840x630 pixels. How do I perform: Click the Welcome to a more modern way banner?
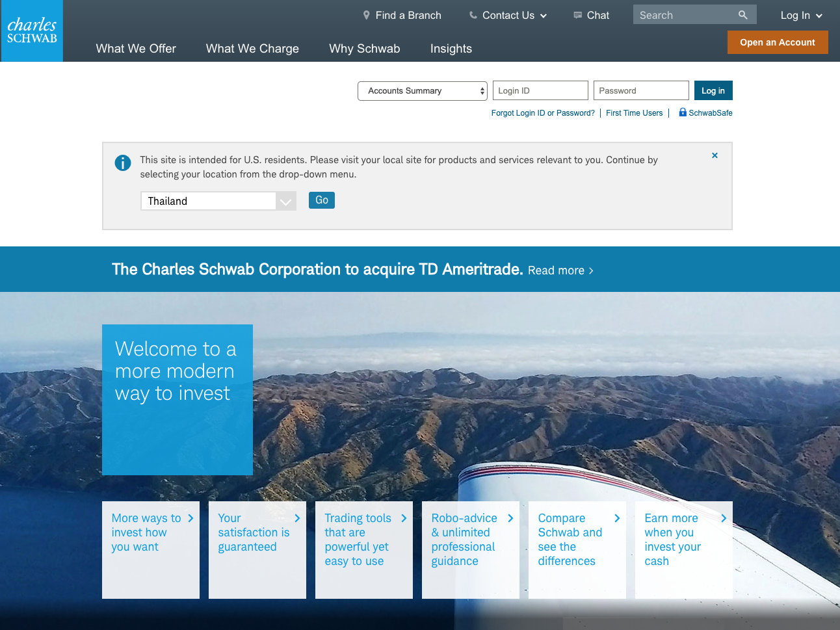pyautogui.click(x=177, y=400)
